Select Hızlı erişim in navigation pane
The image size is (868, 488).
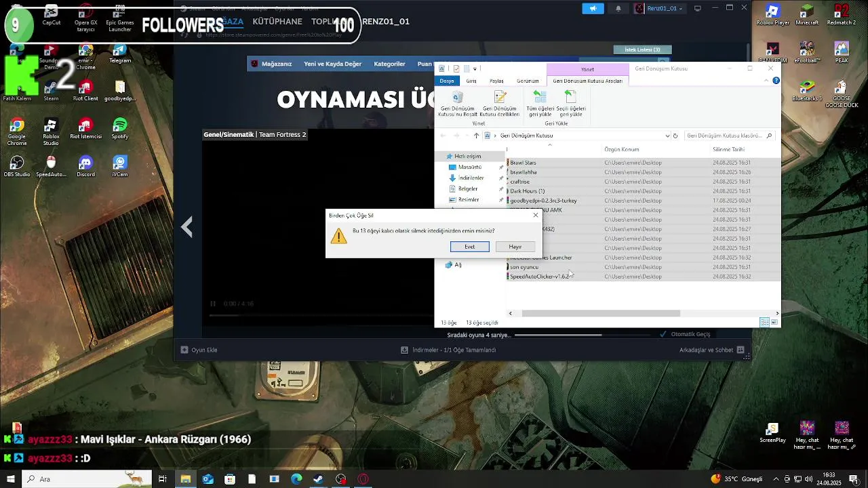tap(467, 156)
